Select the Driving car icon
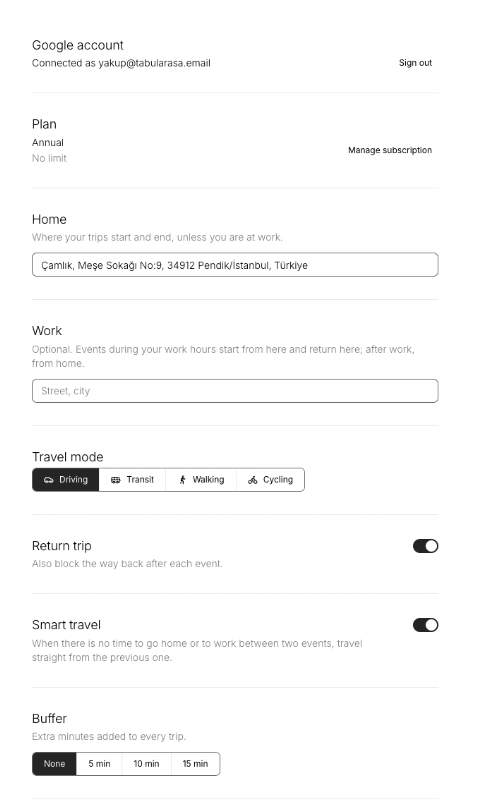 click(48, 480)
